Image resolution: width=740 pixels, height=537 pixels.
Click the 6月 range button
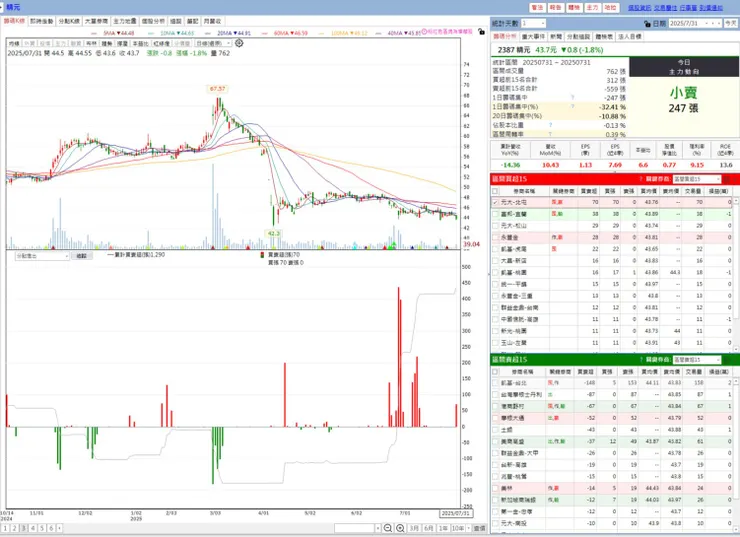point(429,528)
